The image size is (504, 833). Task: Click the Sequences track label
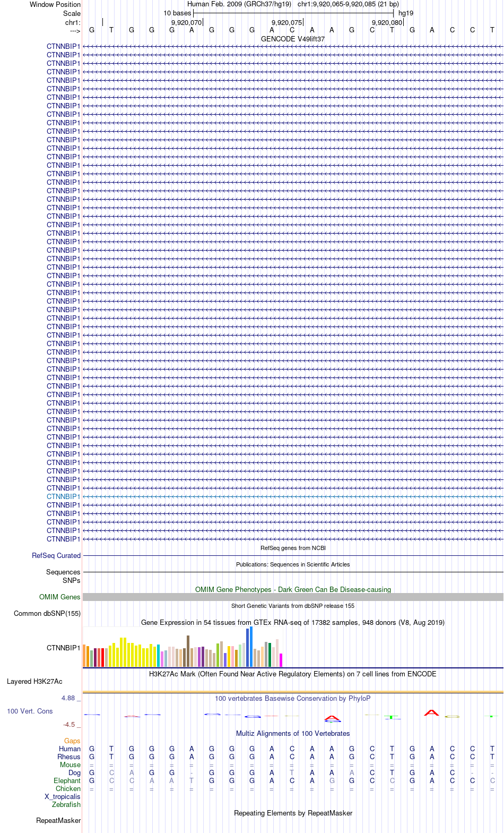[63, 572]
